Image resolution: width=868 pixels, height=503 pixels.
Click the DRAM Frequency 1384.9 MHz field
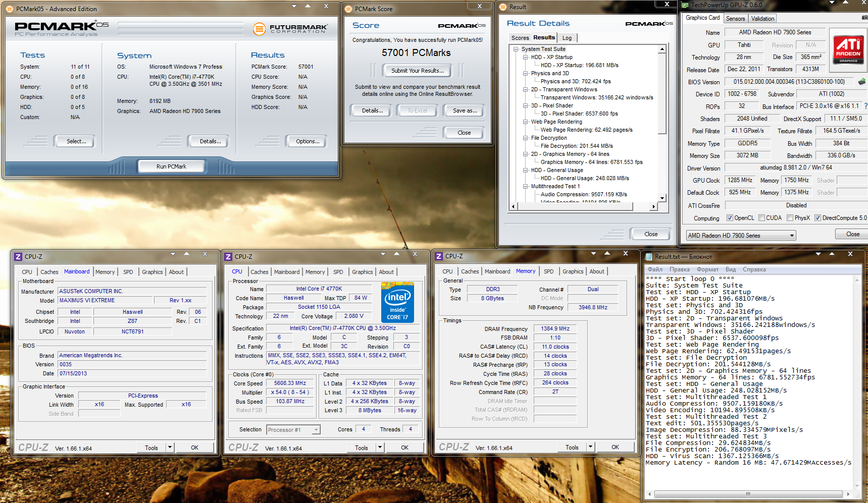pos(555,328)
